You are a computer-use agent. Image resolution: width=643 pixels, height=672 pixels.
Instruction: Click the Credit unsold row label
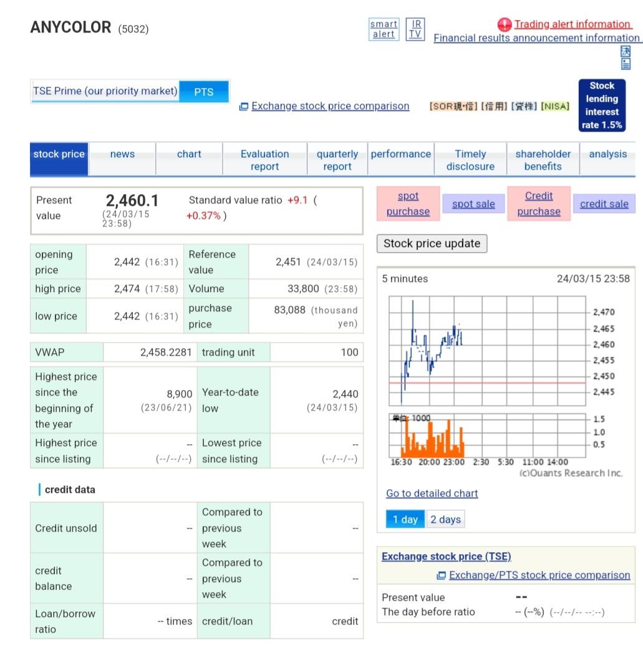66,528
